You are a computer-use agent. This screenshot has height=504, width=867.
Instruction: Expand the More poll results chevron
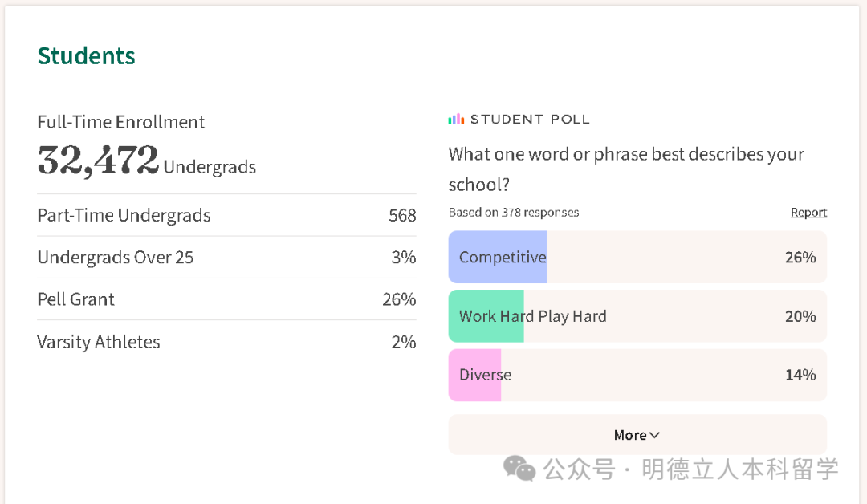[x=654, y=435]
